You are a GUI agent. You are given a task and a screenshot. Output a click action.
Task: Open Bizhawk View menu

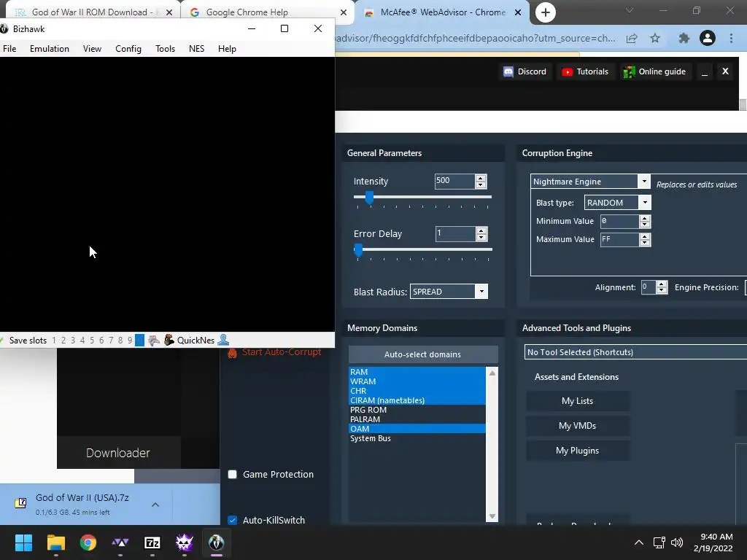tap(92, 49)
